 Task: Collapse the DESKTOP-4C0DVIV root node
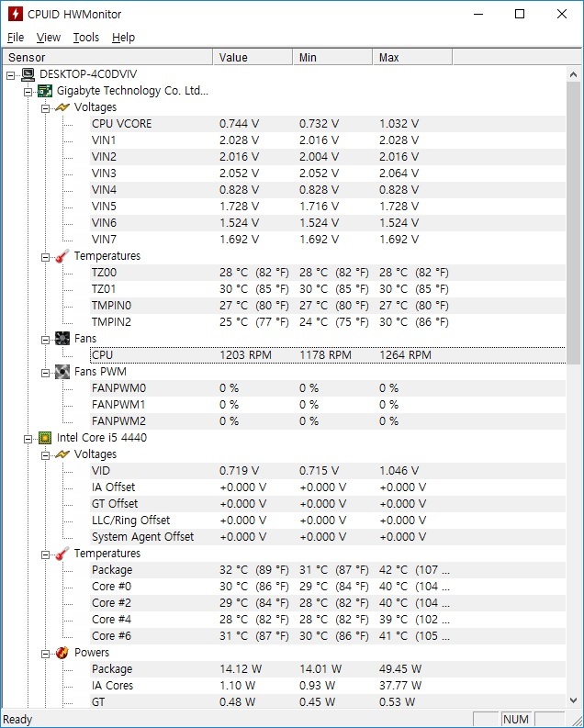pyautogui.click(x=11, y=75)
